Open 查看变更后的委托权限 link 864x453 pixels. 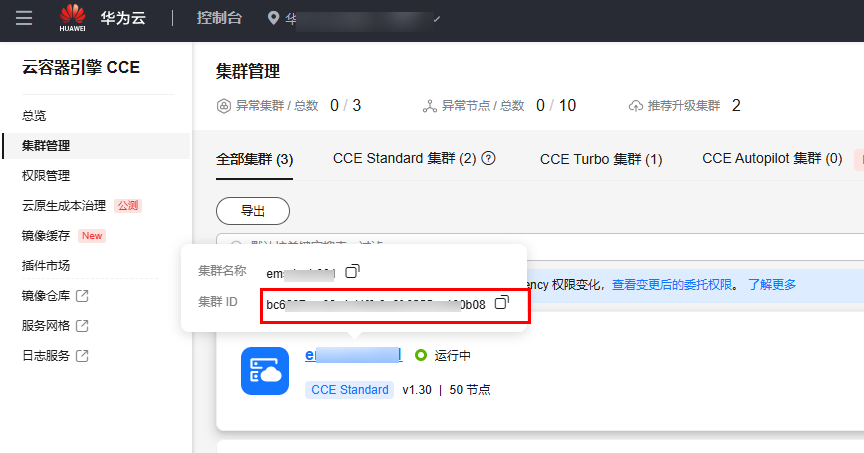[672, 284]
